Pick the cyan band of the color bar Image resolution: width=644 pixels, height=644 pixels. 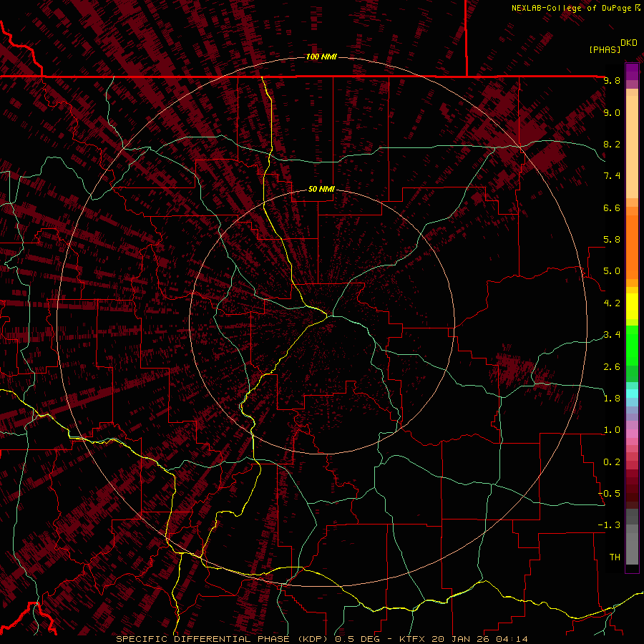coord(632,394)
